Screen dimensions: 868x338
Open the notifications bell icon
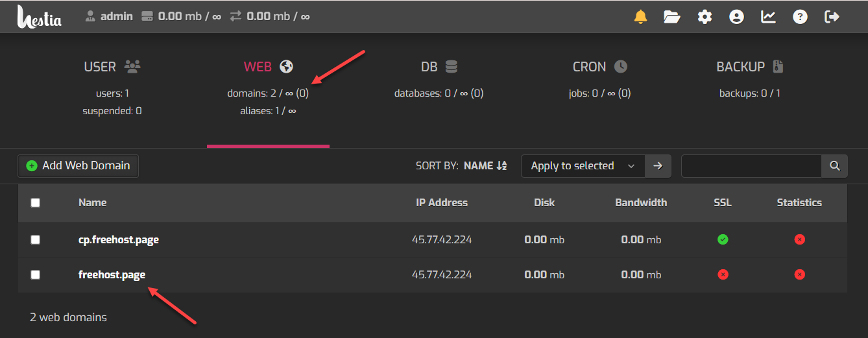640,17
